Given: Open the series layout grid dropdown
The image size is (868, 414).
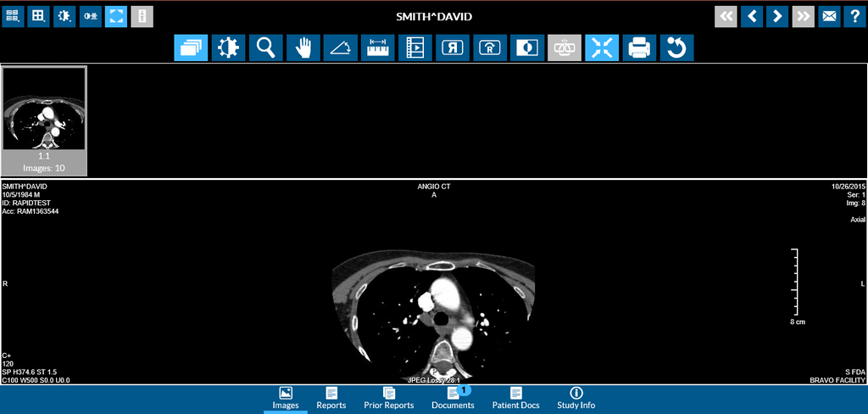Looking at the screenshot, I should pyautogui.click(x=13, y=16).
